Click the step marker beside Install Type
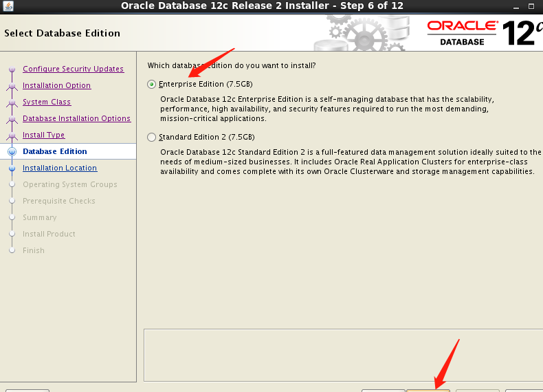Image resolution: width=543 pixels, height=392 pixels. [12, 135]
